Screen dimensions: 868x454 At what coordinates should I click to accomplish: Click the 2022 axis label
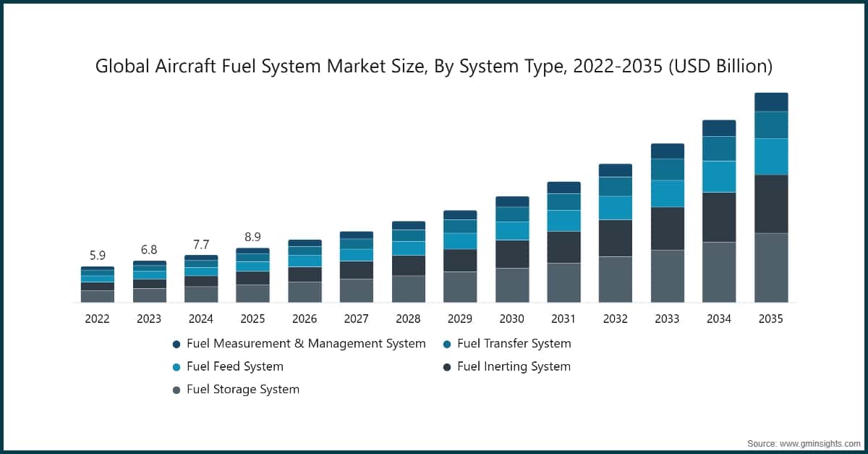[x=98, y=319]
